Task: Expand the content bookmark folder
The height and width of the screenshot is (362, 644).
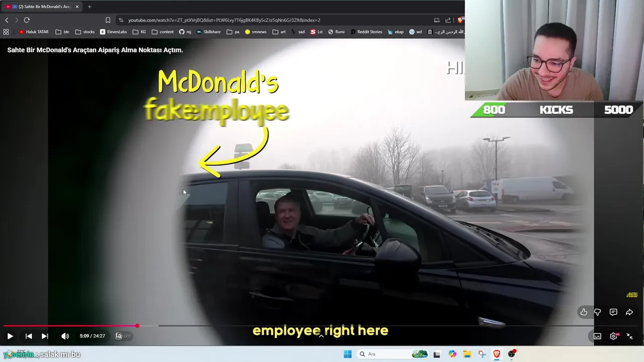Action: click(x=163, y=32)
